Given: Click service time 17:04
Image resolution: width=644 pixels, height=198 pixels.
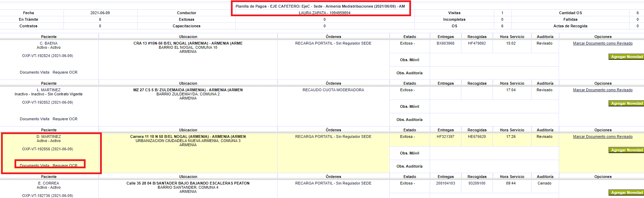Looking at the screenshot, I should (511, 90).
